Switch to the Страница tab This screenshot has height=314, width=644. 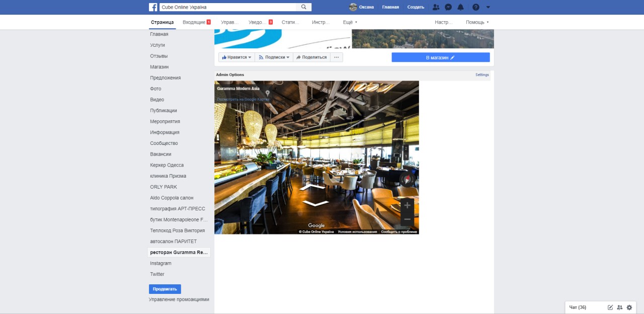[x=162, y=22]
